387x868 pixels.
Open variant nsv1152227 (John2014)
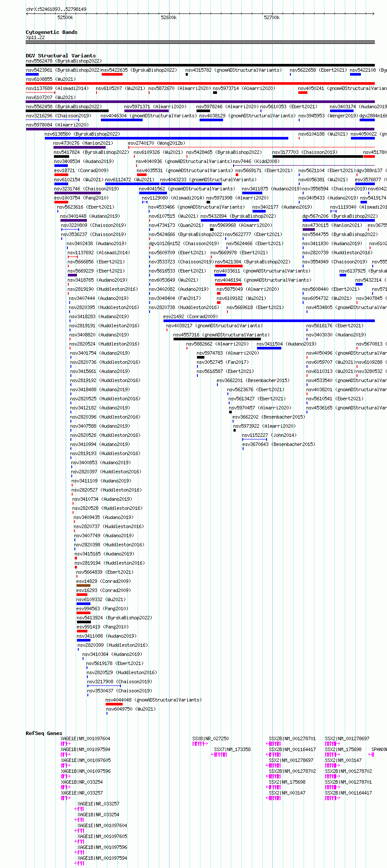point(269,435)
